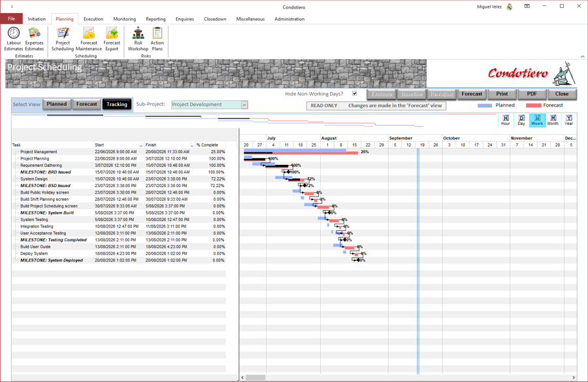Click the Gantt horizontal scrollbar thumb

(x=255, y=377)
